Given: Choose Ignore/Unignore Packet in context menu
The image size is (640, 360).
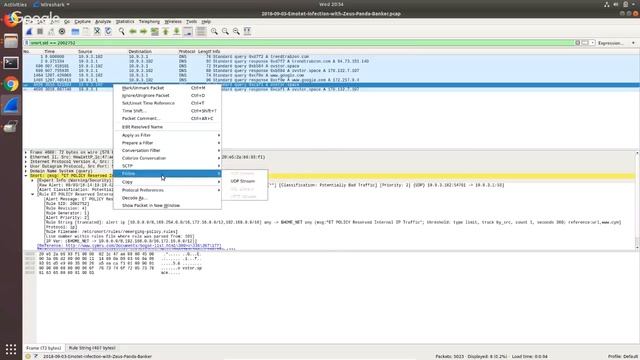Looking at the screenshot, I should (167, 96).
